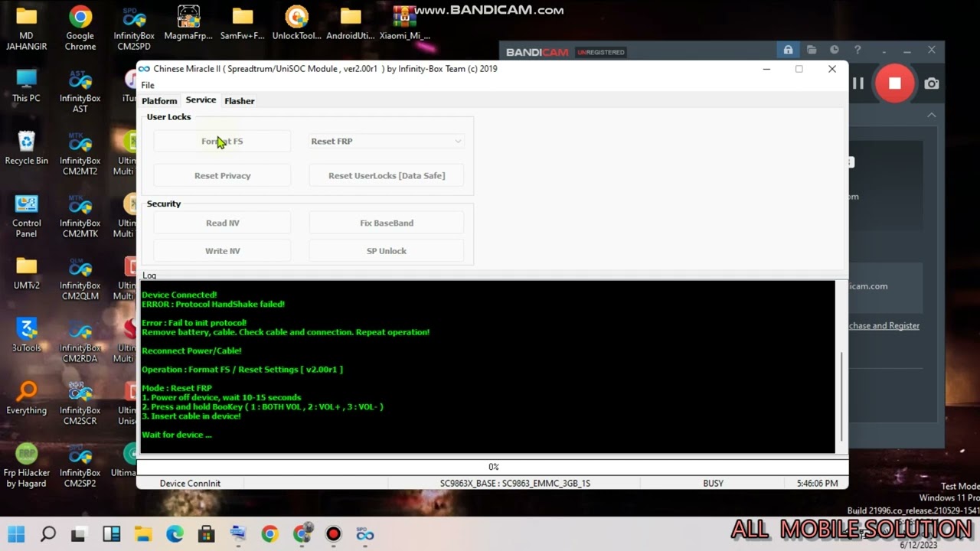This screenshot has height=551, width=980.
Task: Click the SP Unlock button
Action: coord(387,250)
